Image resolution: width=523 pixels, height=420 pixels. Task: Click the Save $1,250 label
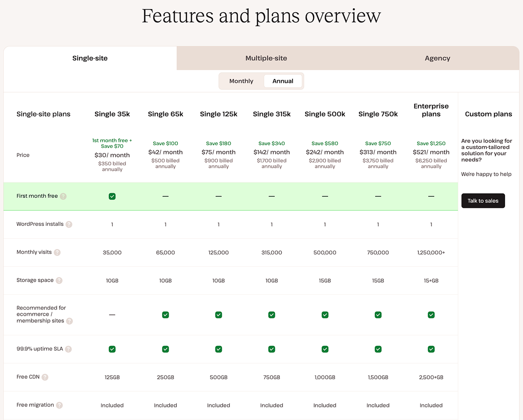coord(431,143)
